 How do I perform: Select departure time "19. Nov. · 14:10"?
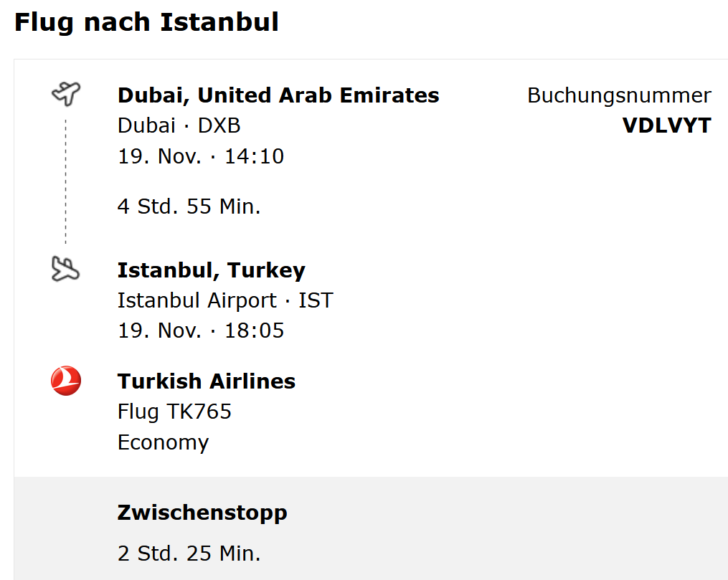coord(201,156)
